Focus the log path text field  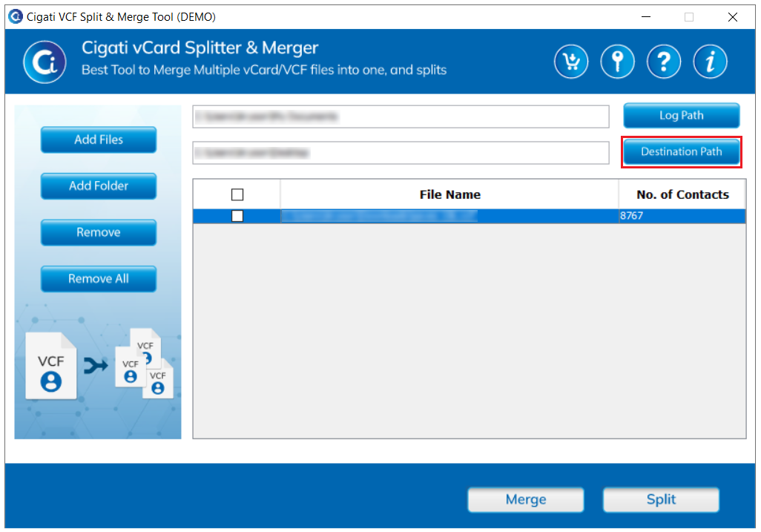[x=401, y=116]
